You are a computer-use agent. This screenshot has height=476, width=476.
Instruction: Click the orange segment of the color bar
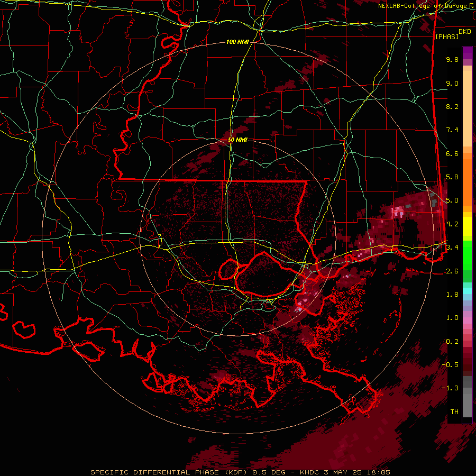[x=467, y=182]
